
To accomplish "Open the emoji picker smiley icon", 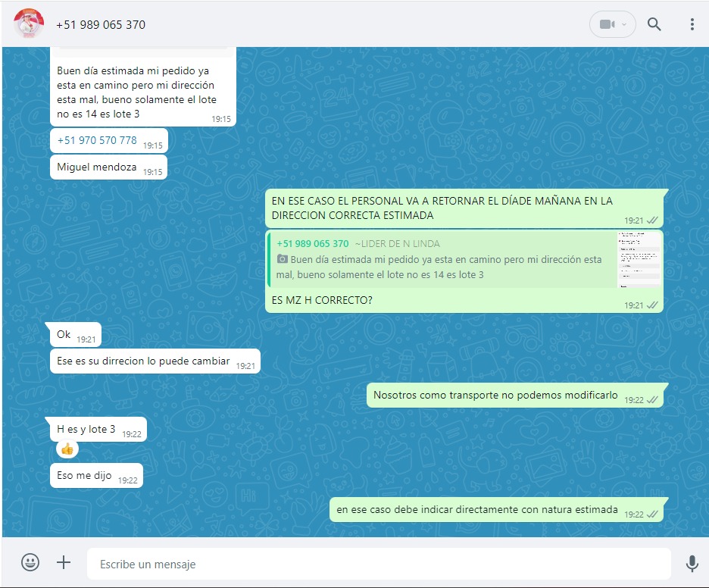I will (x=30, y=562).
